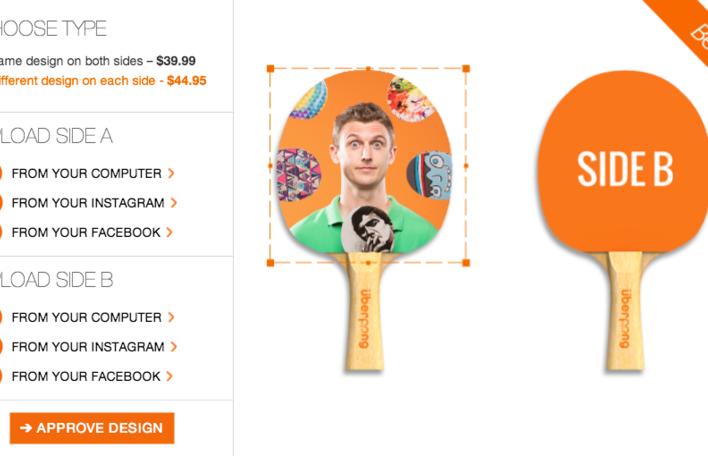Click the orange corner ribbon banner
This screenshot has height=456, width=708.
coord(682,27)
